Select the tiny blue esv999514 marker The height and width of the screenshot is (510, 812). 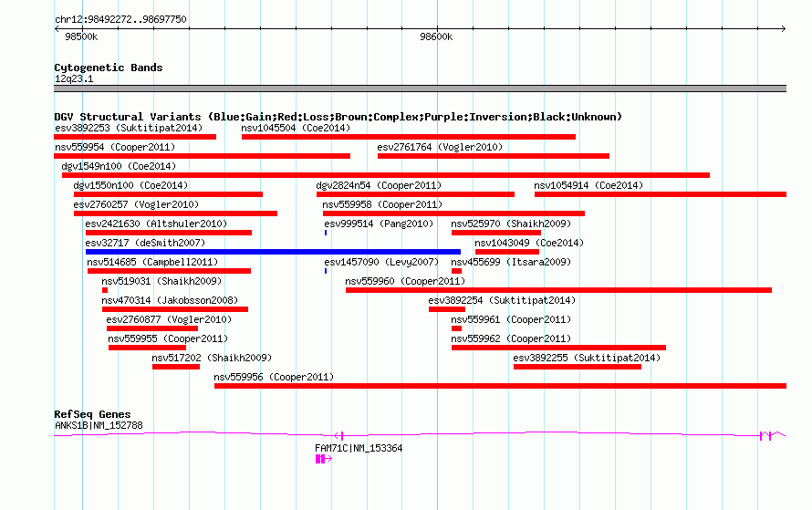[326, 233]
